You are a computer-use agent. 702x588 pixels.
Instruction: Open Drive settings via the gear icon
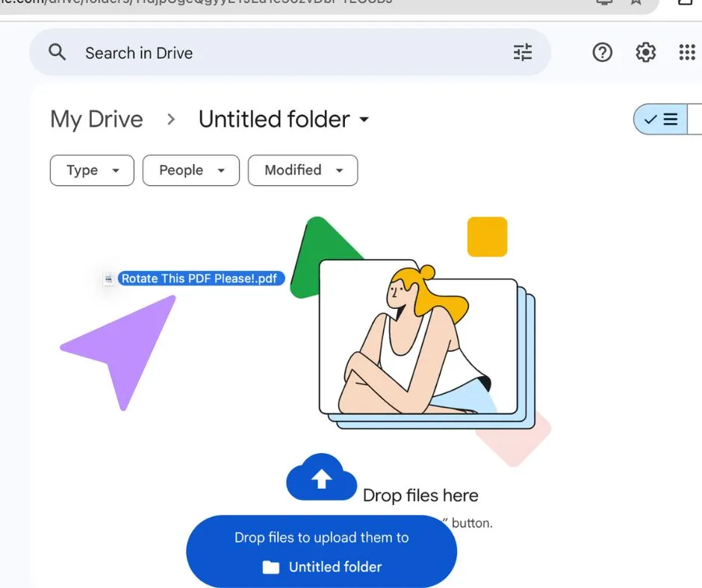[x=644, y=52]
